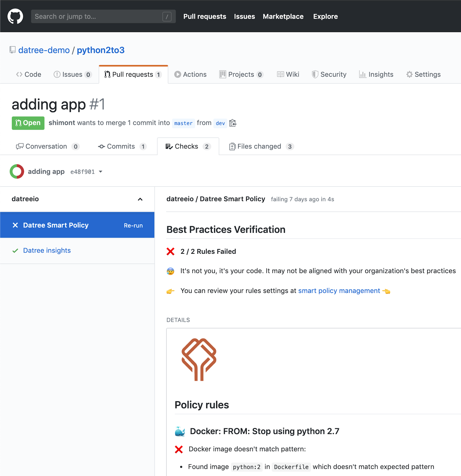This screenshot has width=461, height=476.
Task: Select the Datree Smart Policy check
Action: (x=77, y=225)
